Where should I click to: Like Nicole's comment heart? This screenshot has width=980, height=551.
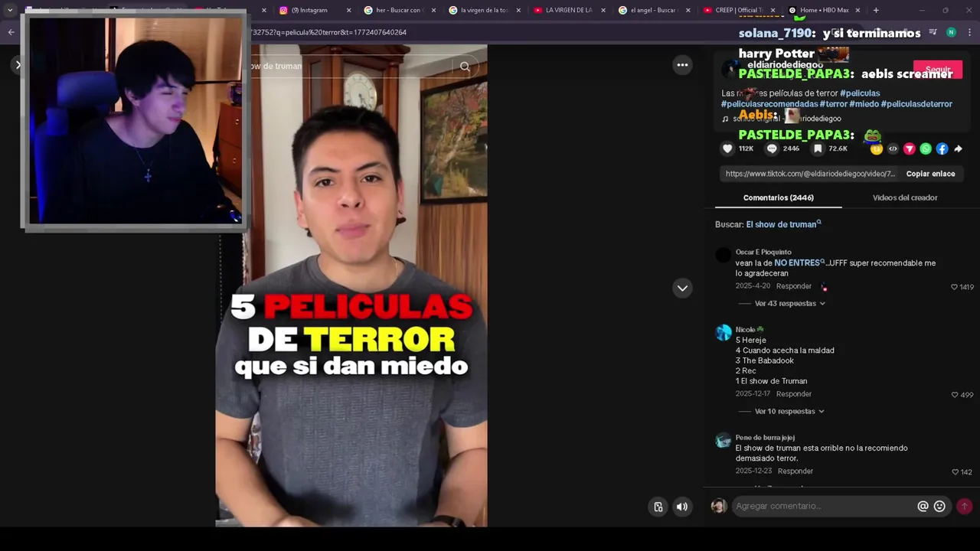click(x=954, y=395)
